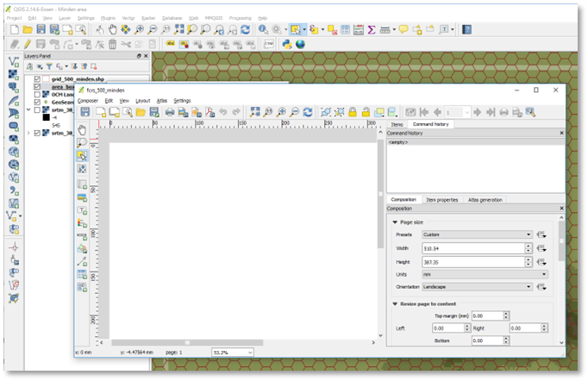Open the Atlas menu in composer

161,101
